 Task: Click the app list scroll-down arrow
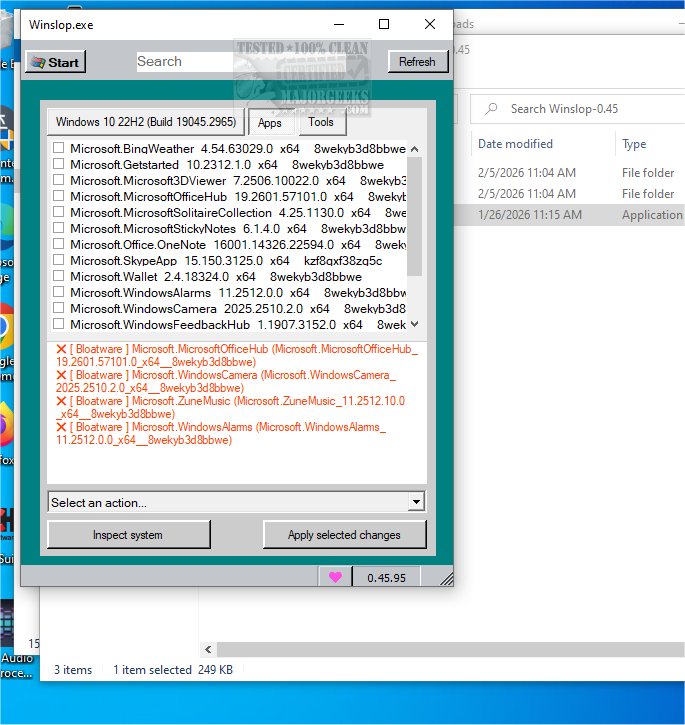(x=414, y=324)
